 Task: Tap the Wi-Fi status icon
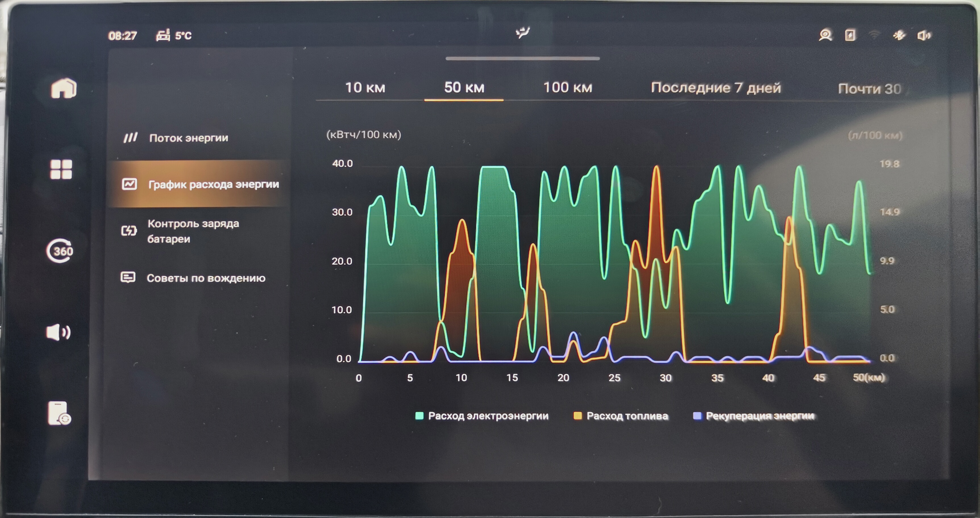875,36
